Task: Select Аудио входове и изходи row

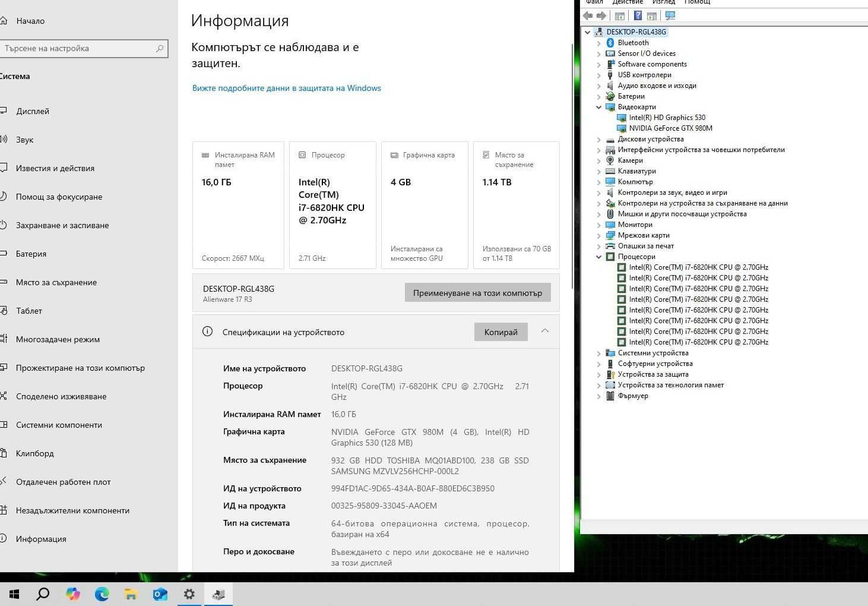Action: [x=657, y=86]
